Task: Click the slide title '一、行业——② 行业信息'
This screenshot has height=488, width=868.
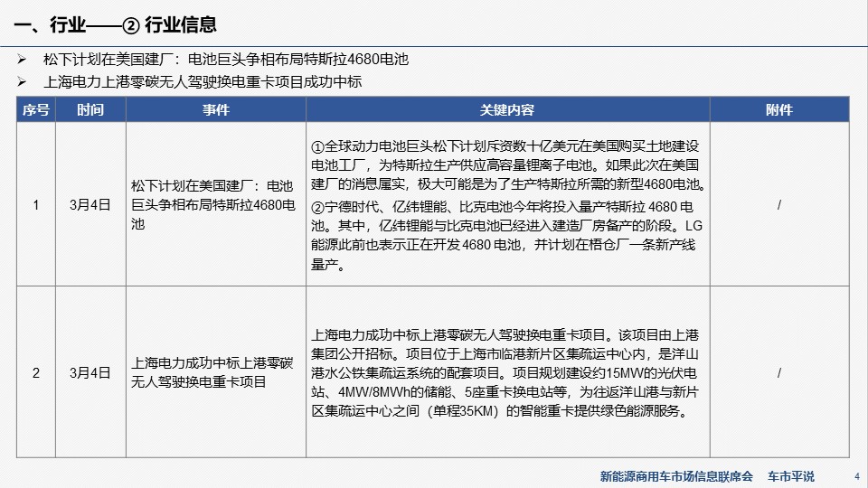Action: 115,24
